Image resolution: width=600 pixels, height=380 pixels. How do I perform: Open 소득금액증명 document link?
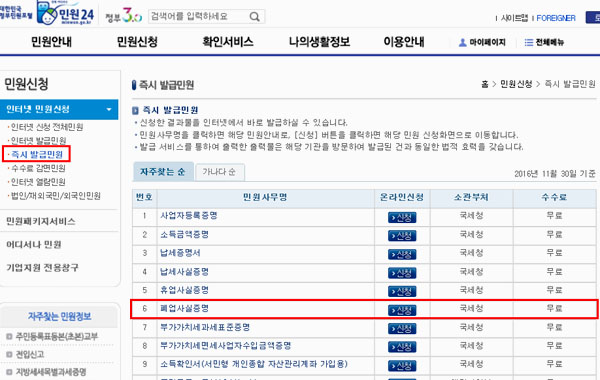(x=184, y=234)
